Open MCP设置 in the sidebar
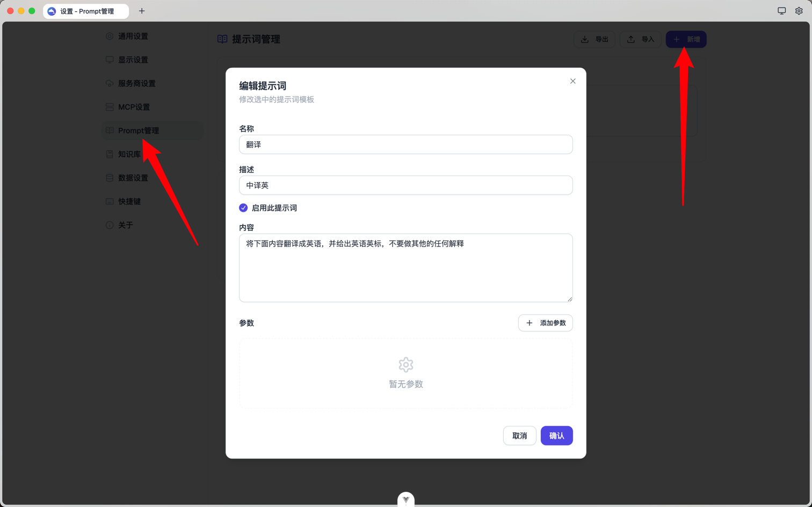The width and height of the screenshot is (812, 507). click(x=153, y=107)
